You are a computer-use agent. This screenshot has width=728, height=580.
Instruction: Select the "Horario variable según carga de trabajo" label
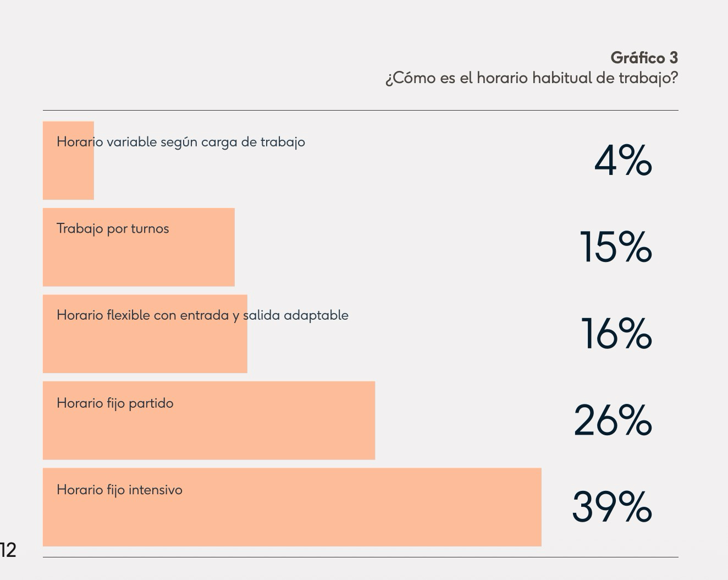[x=180, y=142]
